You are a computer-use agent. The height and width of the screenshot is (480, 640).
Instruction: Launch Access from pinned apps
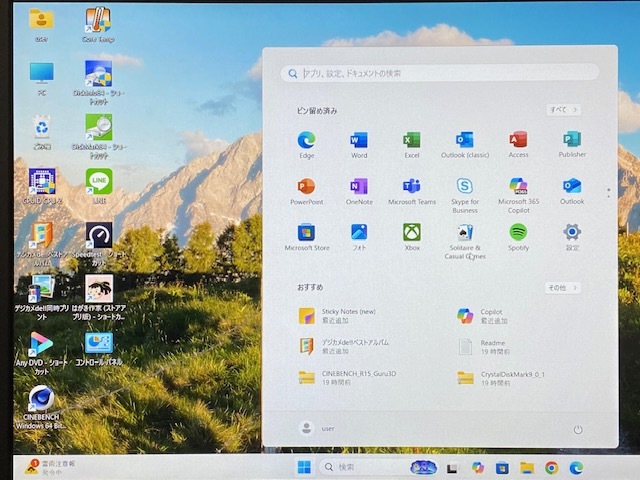[518, 145]
